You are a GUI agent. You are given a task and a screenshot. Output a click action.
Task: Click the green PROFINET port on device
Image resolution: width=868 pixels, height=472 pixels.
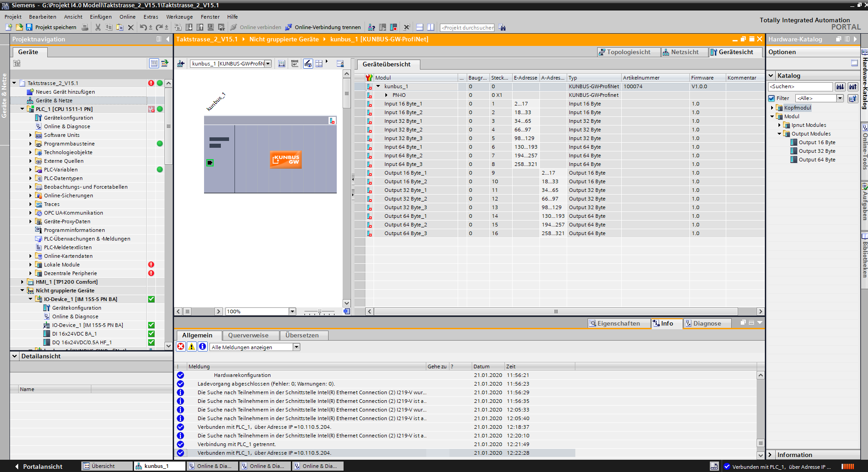(210, 163)
